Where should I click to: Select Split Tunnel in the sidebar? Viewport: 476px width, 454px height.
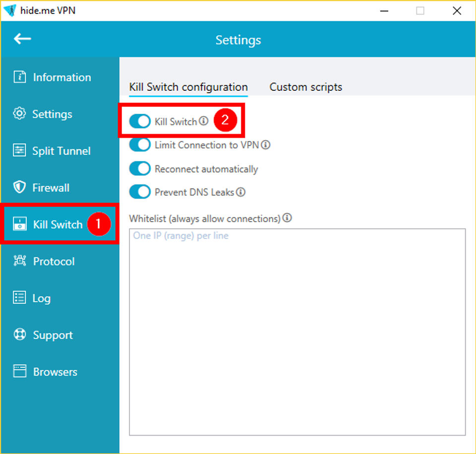point(60,151)
